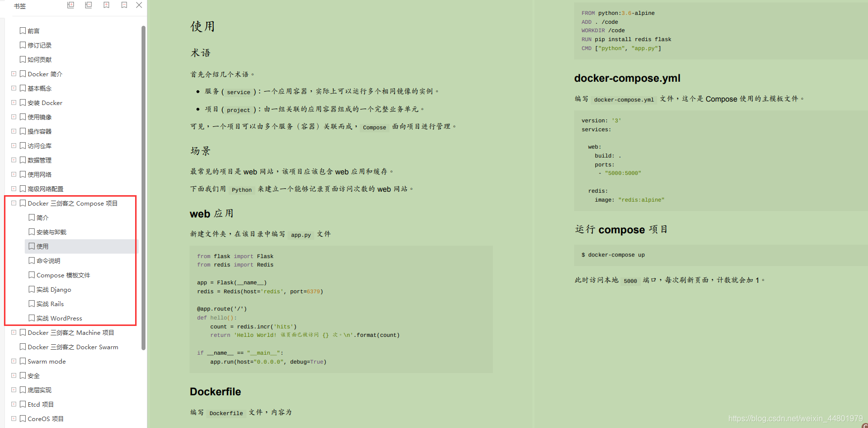
Task: Click the 书签 panel title
Action: tap(20, 6)
